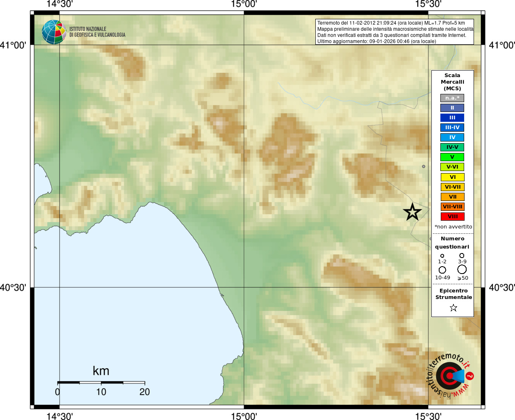Select the IV-V green legend swatch

pos(452,147)
